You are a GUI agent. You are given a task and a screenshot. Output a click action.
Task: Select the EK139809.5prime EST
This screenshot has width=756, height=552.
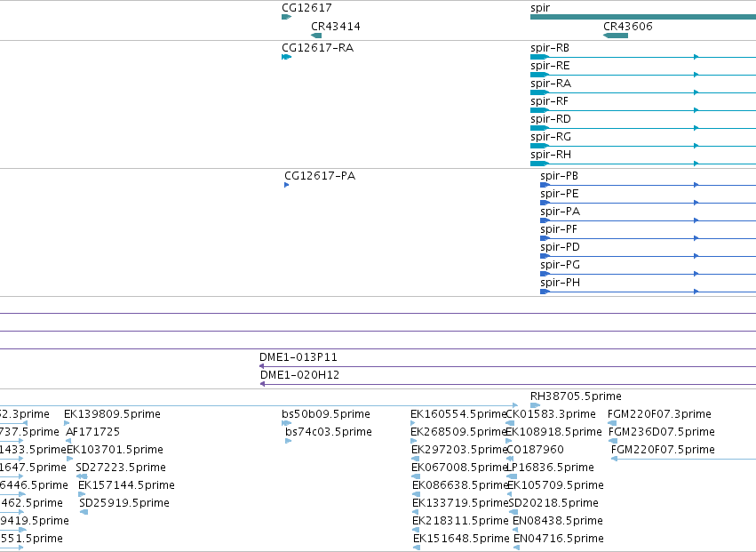[x=67, y=423]
